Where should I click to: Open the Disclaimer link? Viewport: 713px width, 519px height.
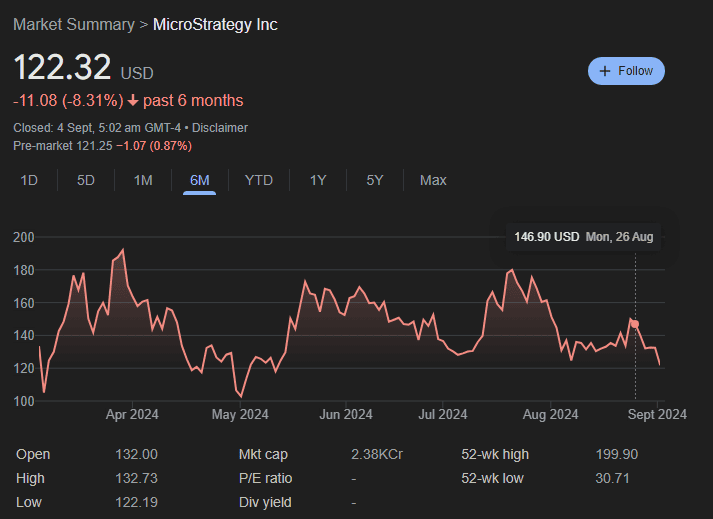220,128
